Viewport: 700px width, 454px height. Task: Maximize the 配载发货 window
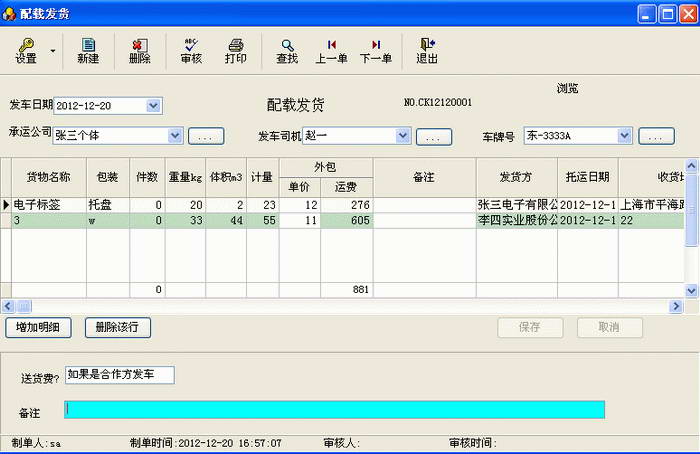(x=668, y=14)
